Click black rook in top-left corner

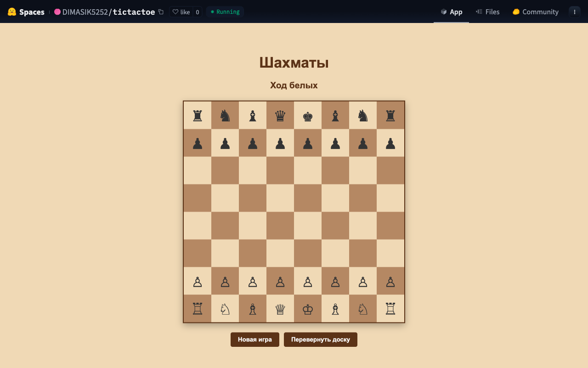coord(198,115)
